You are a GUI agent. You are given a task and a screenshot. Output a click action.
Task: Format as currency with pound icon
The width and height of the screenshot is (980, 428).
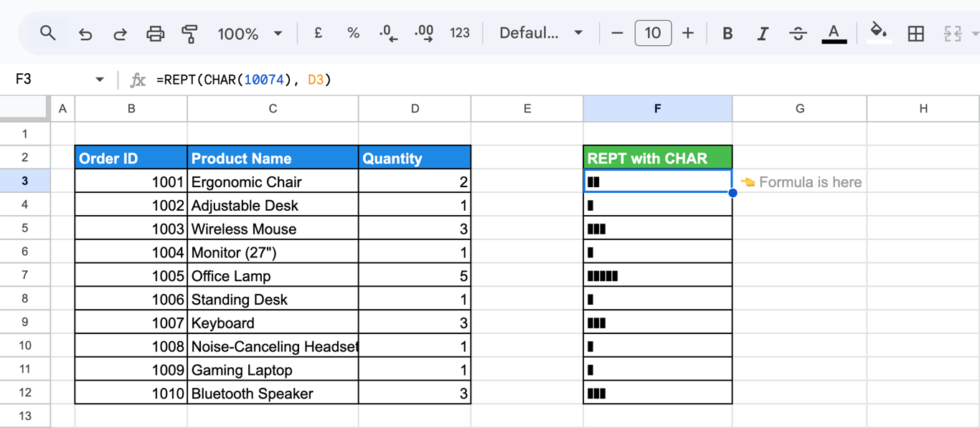318,33
